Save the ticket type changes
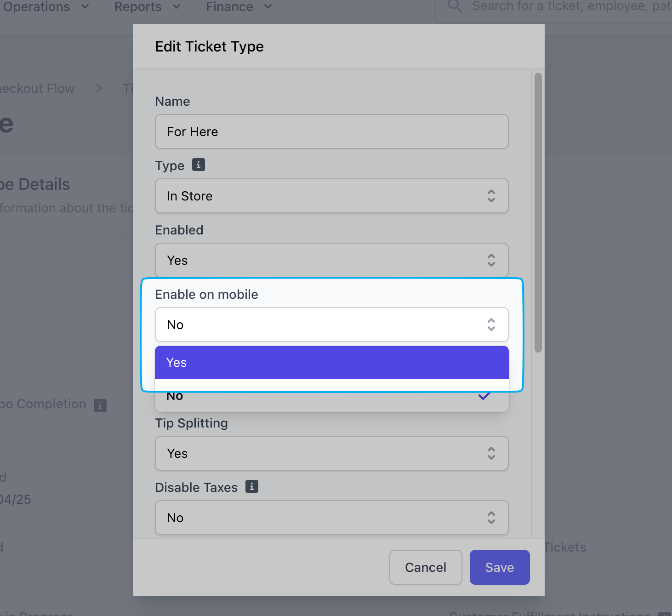Viewport: 672px width, 616px height. (x=499, y=567)
